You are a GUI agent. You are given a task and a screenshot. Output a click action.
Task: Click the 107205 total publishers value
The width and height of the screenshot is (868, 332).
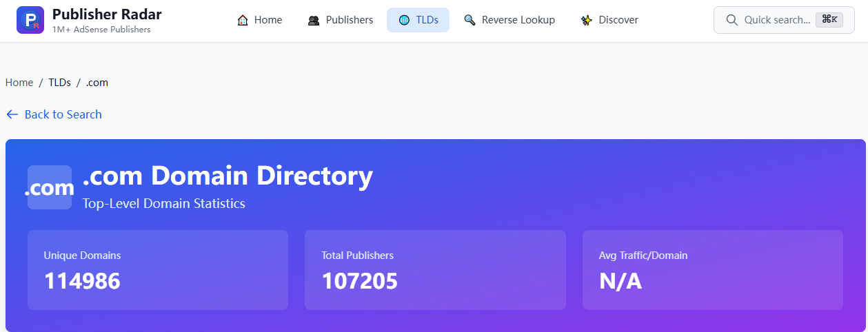point(360,281)
